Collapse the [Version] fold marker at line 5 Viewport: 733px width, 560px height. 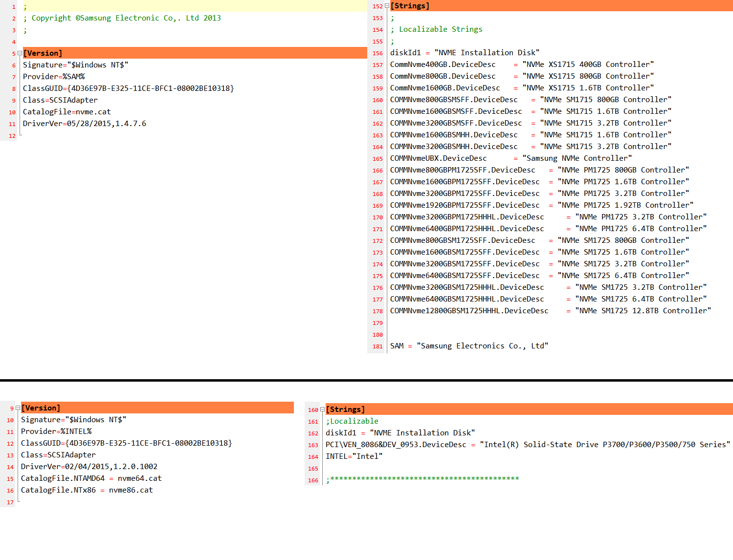pyautogui.click(x=20, y=53)
